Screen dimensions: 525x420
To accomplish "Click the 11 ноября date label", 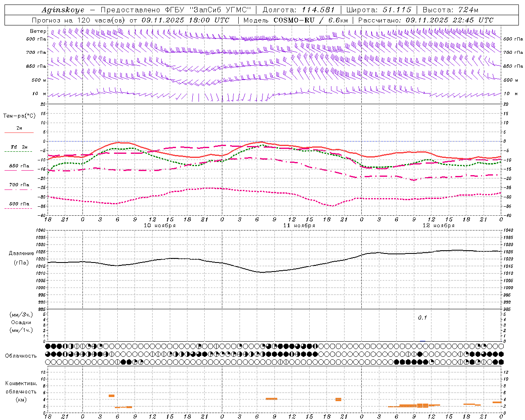I will point(299,226).
